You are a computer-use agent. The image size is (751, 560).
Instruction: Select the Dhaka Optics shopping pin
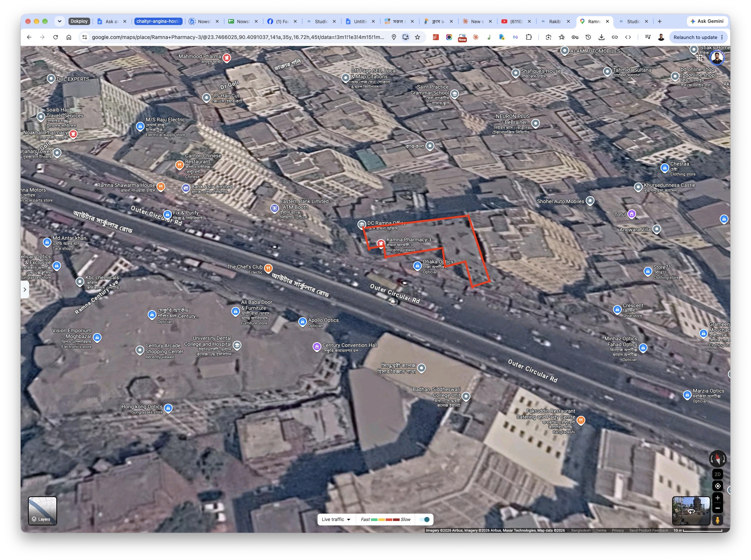tap(417, 265)
